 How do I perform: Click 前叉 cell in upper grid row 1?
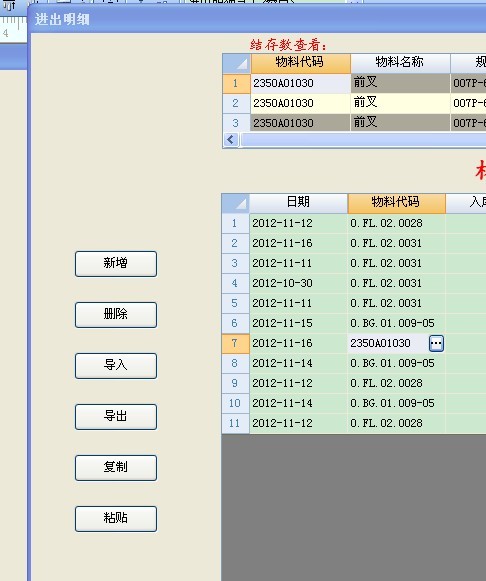[400, 83]
